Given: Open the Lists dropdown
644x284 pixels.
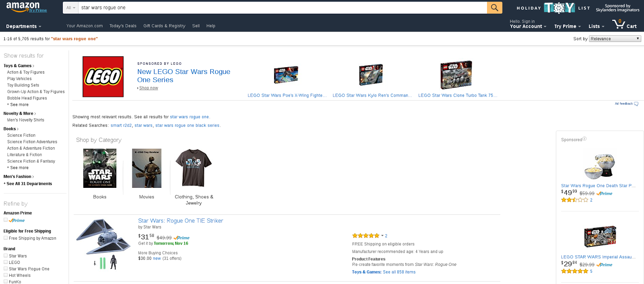Looking at the screenshot, I should [x=597, y=26].
